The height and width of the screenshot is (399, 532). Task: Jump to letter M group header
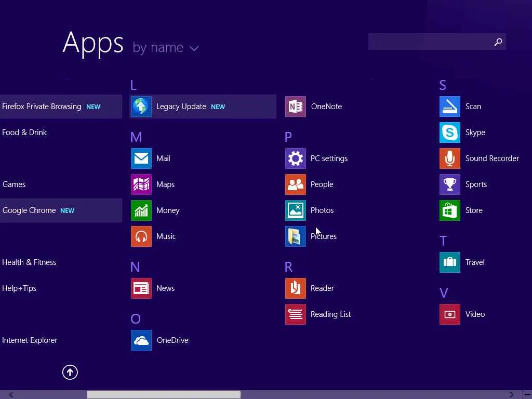136,137
